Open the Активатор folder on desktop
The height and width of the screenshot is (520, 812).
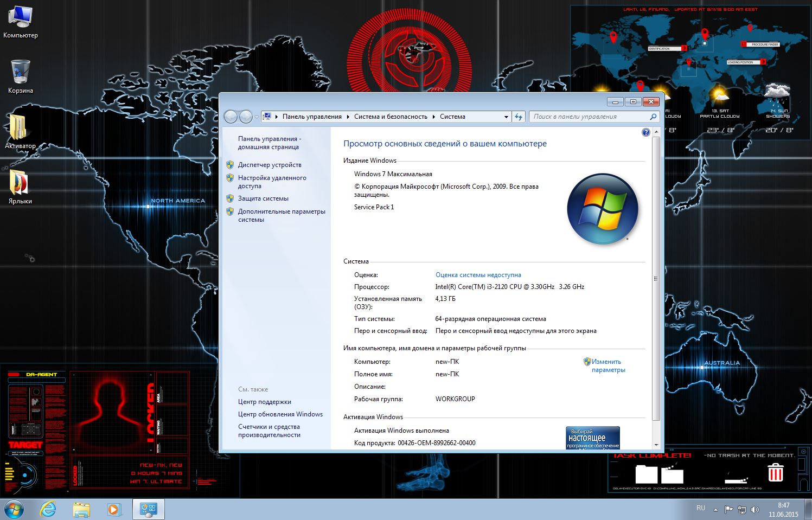[20, 132]
